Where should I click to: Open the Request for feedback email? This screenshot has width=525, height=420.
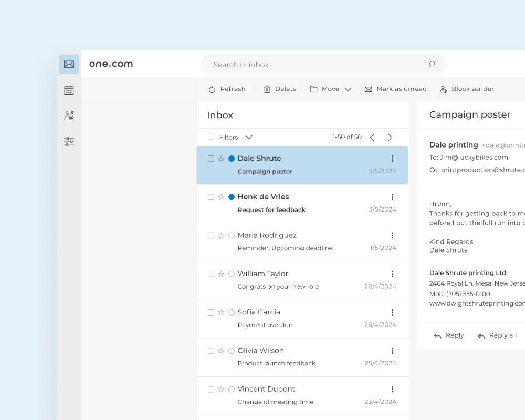click(303, 204)
